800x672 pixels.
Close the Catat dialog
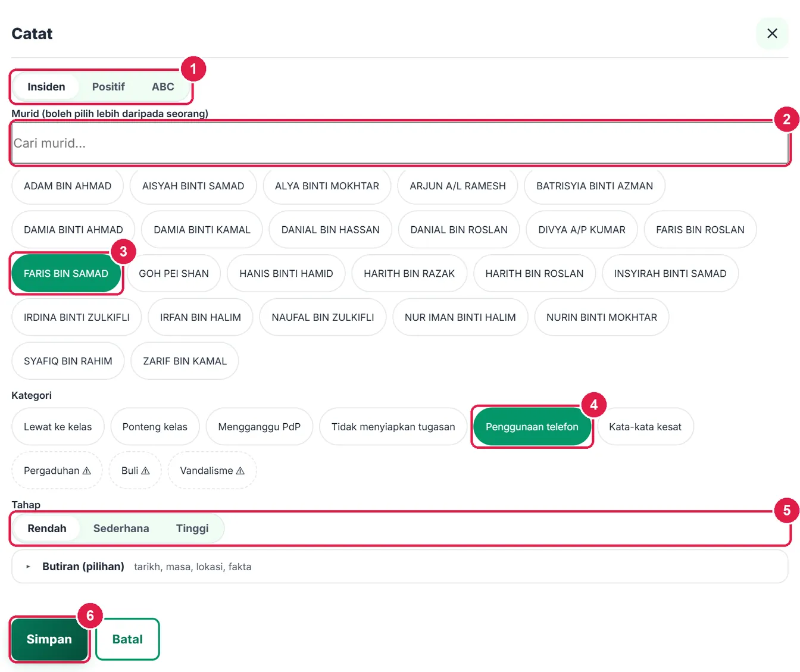tap(772, 33)
